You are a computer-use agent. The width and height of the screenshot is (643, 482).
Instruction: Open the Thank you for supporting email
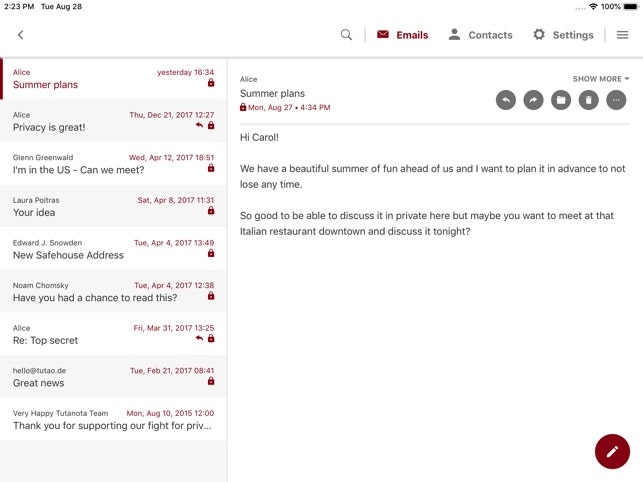pos(114,420)
